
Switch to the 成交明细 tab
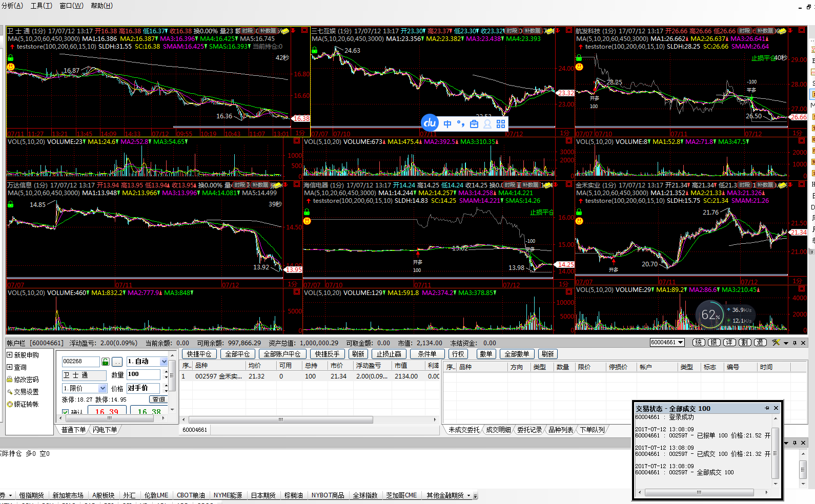point(498,430)
